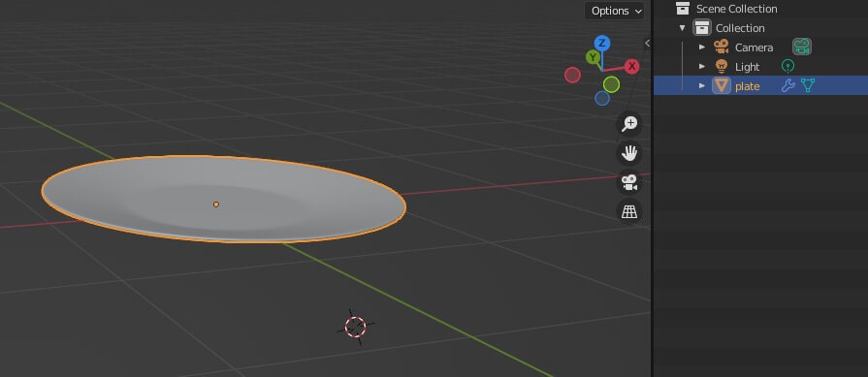Viewport: 868px width, 377px height.
Task: Click the Camera object icon
Action: pos(721,47)
